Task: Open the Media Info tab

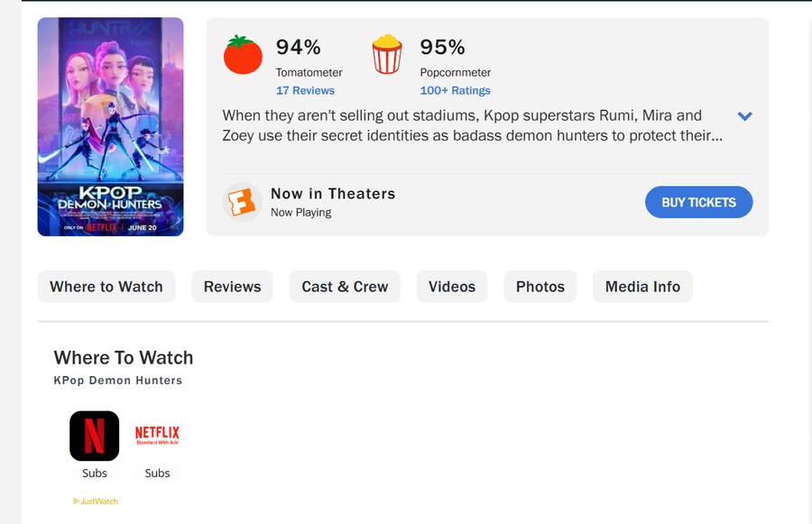Action: pyautogui.click(x=642, y=287)
